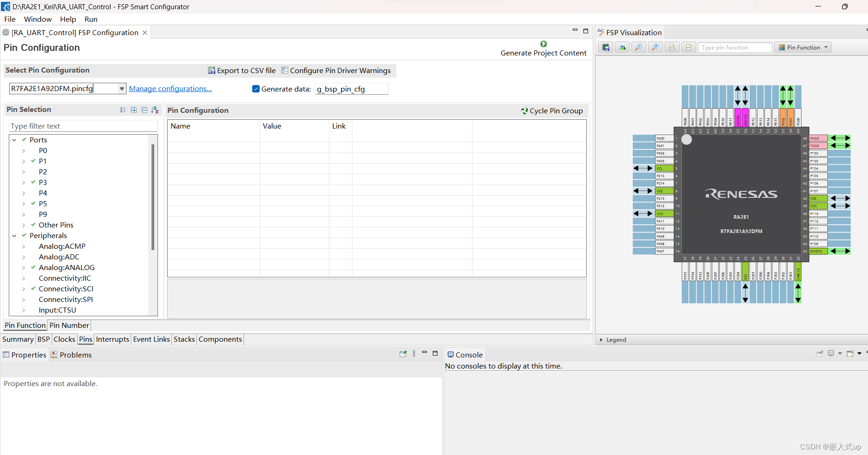Close the RA_UART_Control FSP Configuration tab

click(145, 32)
